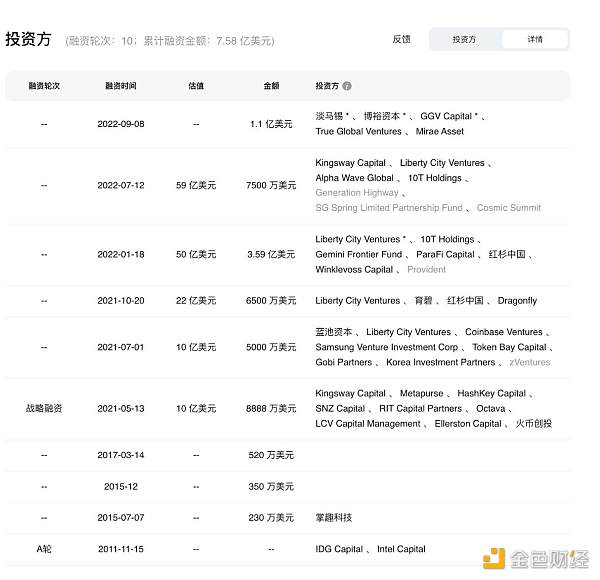Select the valuation 22 亿美元
The height and width of the screenshot is (580, 600).
pyautogui.click(x=196, y=301)
